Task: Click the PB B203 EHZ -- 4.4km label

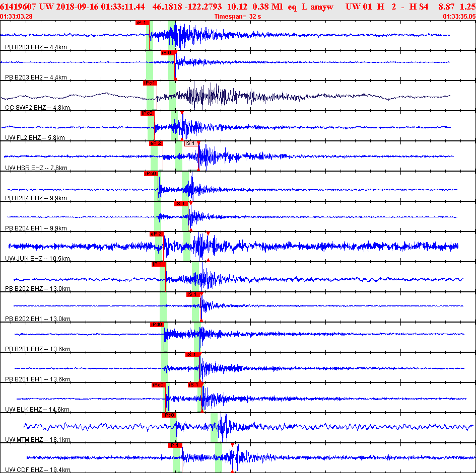Action: click(36, 47)
